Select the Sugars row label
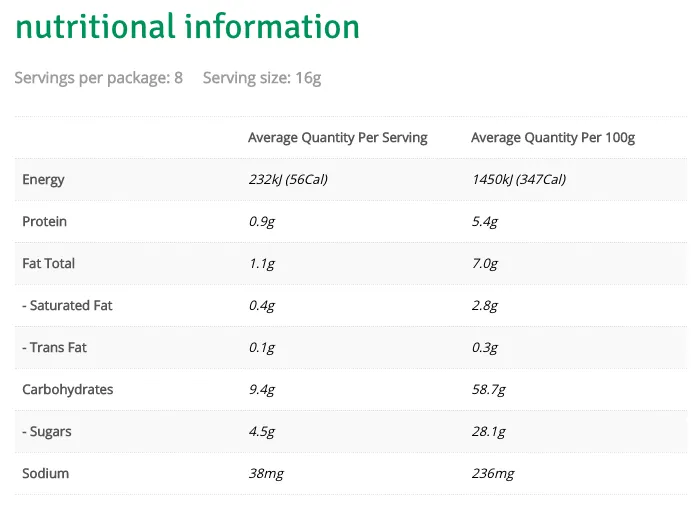Image resolution: width=697 pixels, height=521 pixels. tap(47, 432)
